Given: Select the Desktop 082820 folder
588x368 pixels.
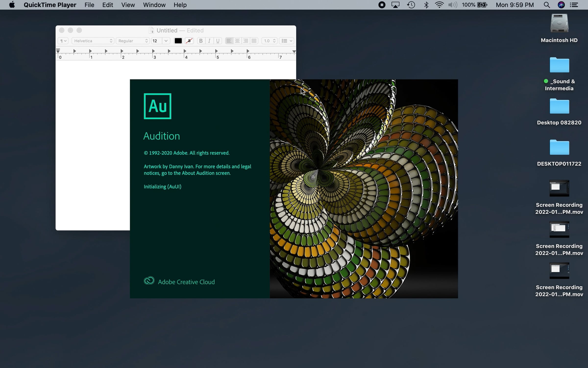Looking at the screenshot, I should pos(559,106).
